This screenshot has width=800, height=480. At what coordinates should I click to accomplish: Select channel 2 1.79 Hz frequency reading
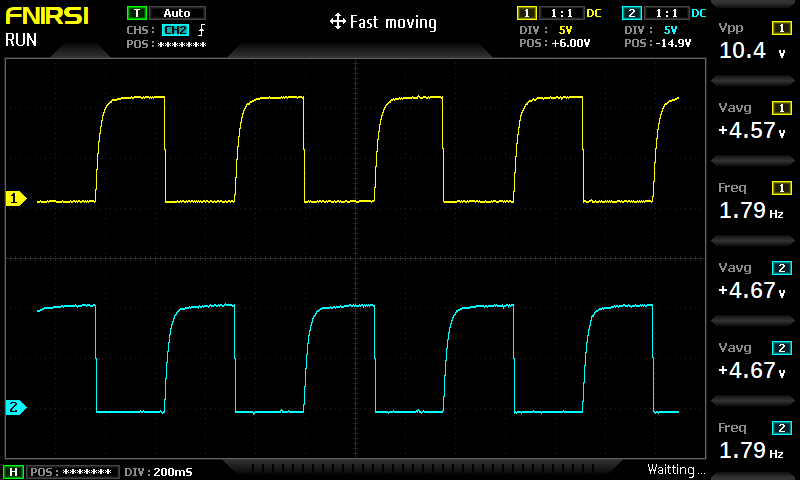751,450
